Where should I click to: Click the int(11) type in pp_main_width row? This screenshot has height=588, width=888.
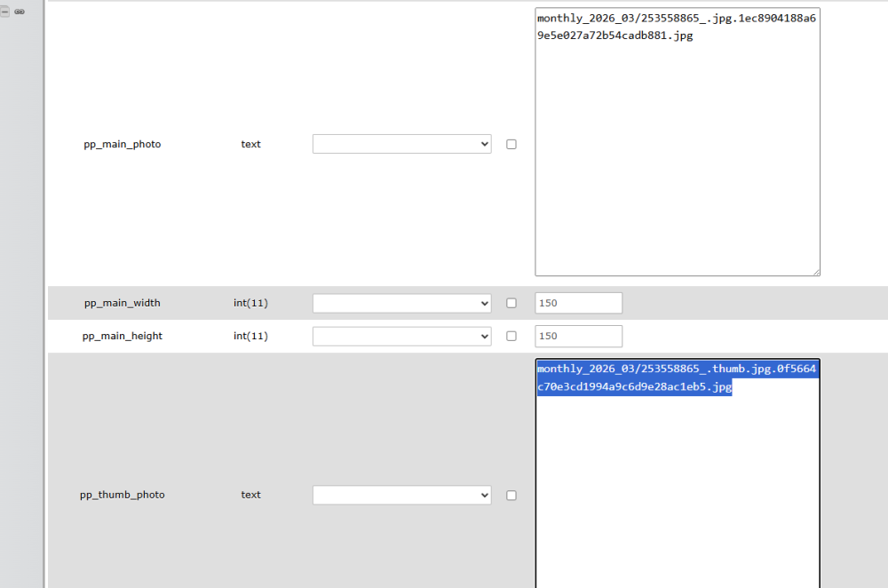pos(250,303)
